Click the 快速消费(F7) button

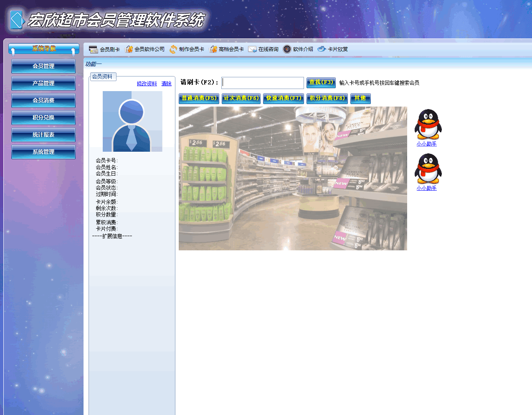283,98
